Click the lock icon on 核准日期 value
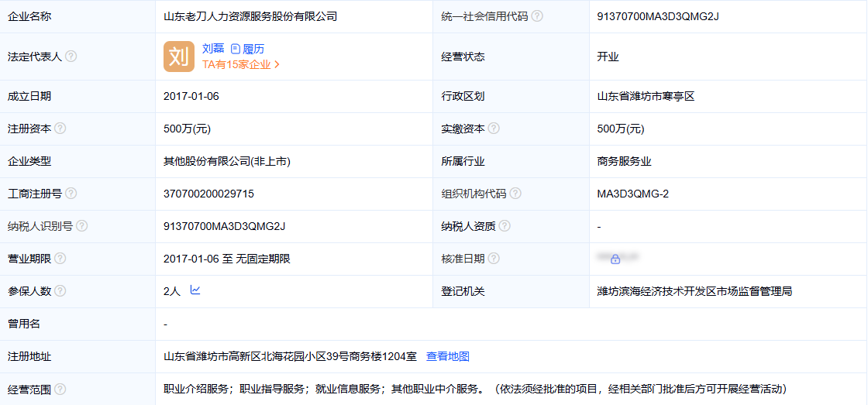The image size is (868, 405). (x=615, y=259)
